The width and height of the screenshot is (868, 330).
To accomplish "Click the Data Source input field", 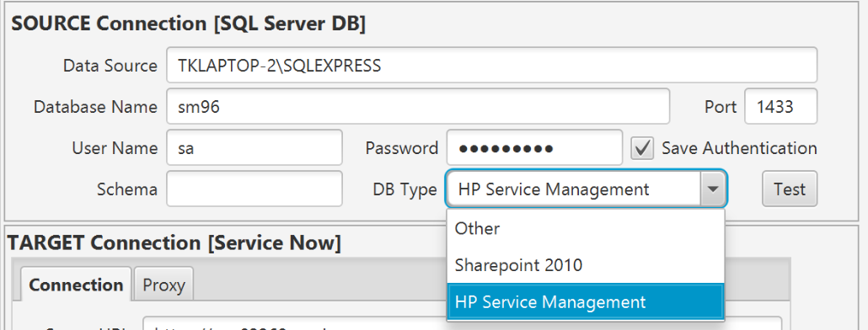I will tap(491, 65).
